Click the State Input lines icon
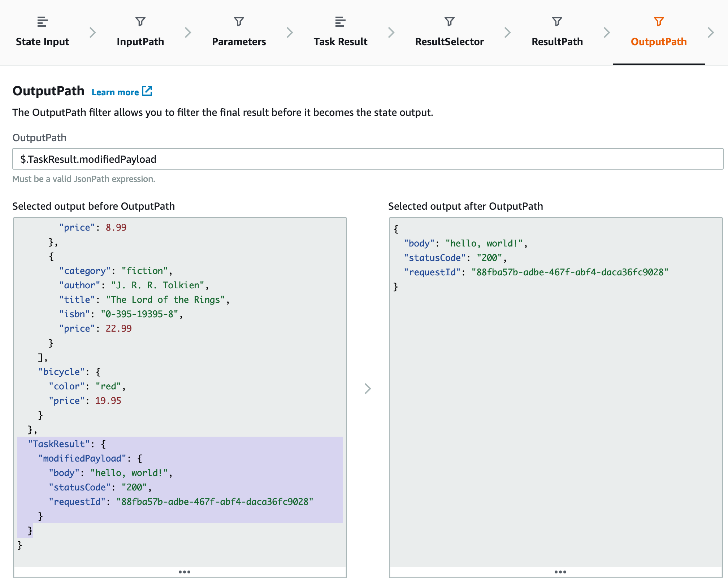This screenshot has height=581, width=728. pyautogui.click(x=42, y=22)
